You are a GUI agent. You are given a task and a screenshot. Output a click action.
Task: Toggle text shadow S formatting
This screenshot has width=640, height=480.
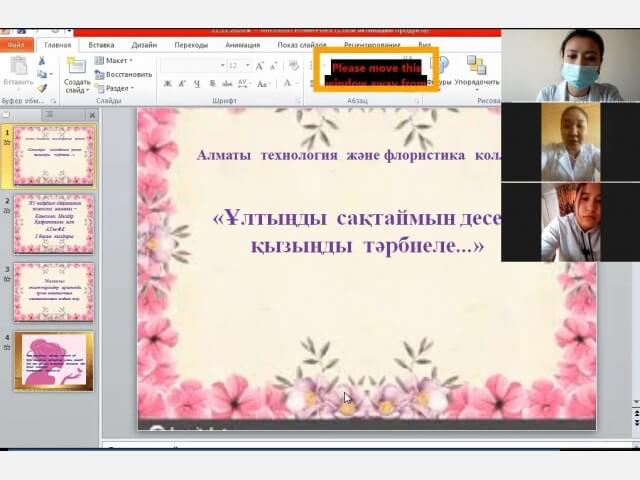(x=212, y=84)
